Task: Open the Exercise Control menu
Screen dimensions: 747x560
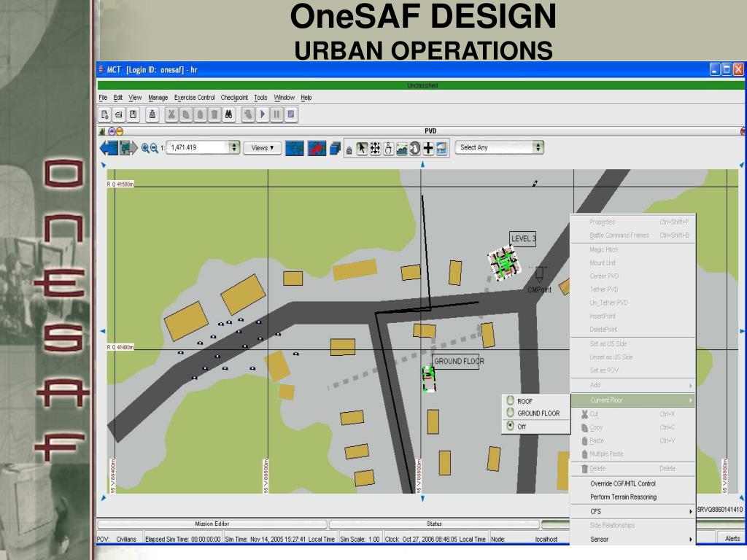Action: [194, 98]
